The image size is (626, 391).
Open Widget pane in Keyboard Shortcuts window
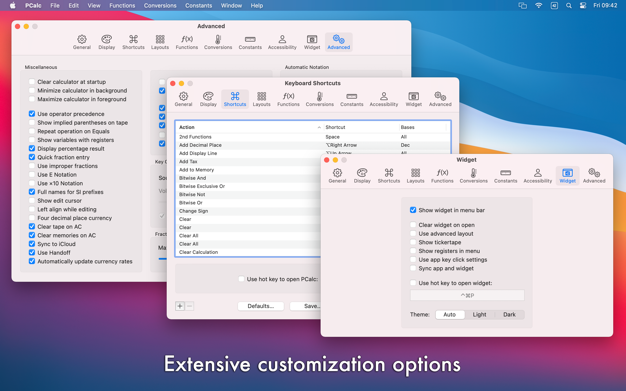[x=414, y=99]
